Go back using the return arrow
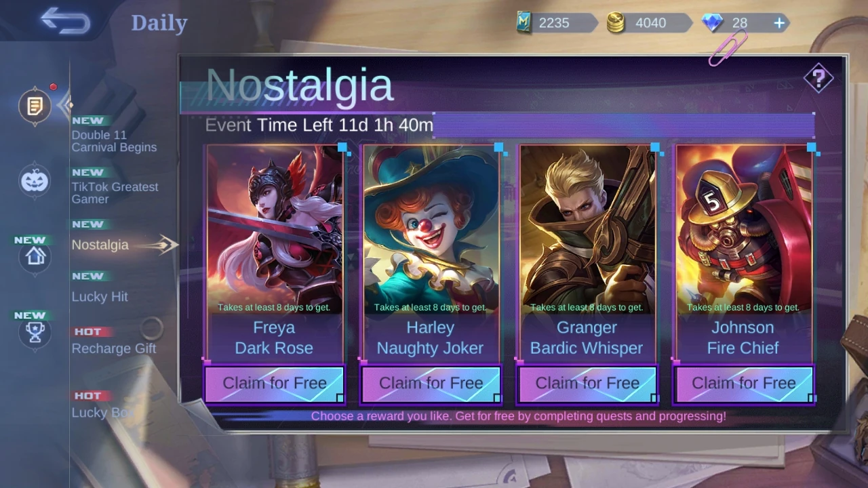868x488 pixels. (65, 21)
